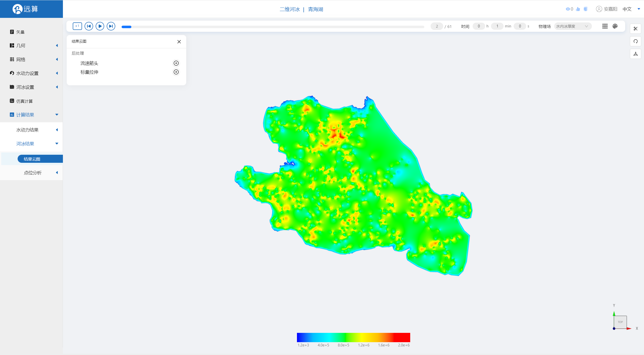
Task: Add 流速箭头 post-processing
Action: click(x=176, y=63)
